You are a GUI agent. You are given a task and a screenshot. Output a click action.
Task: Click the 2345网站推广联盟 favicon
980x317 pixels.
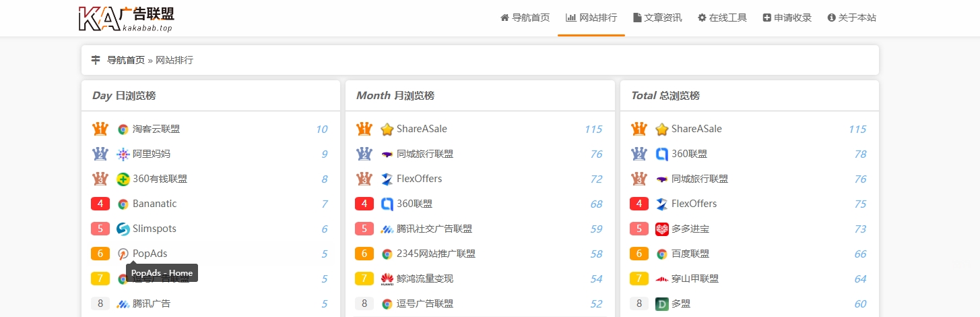(387, 254)
